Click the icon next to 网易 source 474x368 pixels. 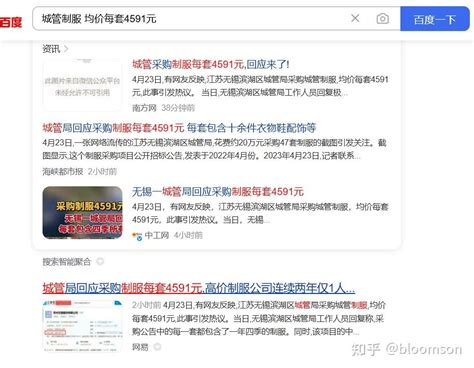point(157,347)
